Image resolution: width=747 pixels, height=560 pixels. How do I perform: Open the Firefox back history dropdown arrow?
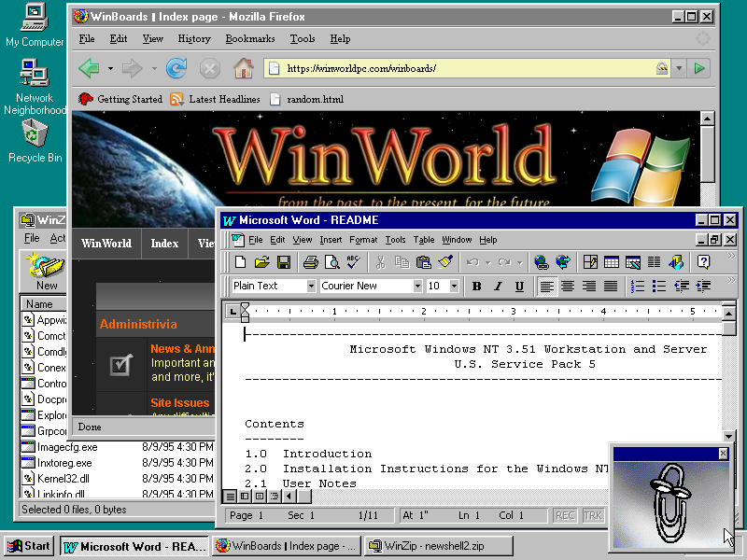pyautogui.click(x=110, y=68)
